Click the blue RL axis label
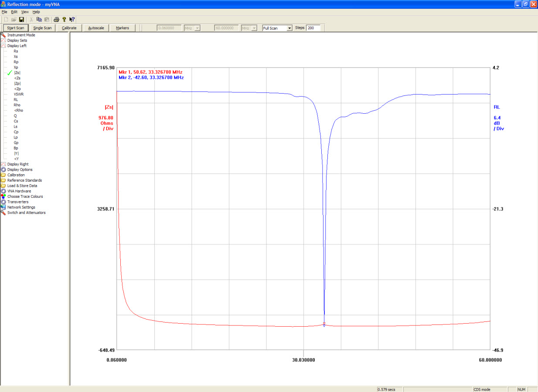This screenshot has width=538, height=392. (497, 107)
